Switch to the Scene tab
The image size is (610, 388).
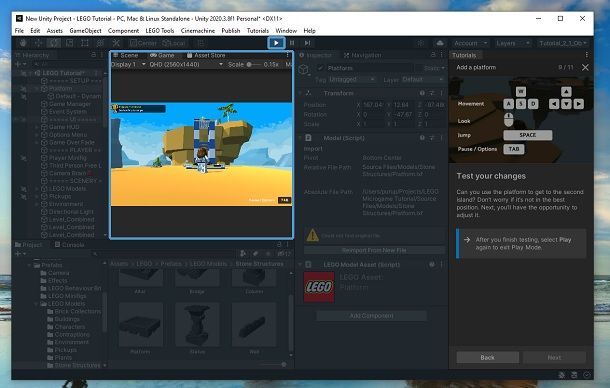tap(126, 55)
